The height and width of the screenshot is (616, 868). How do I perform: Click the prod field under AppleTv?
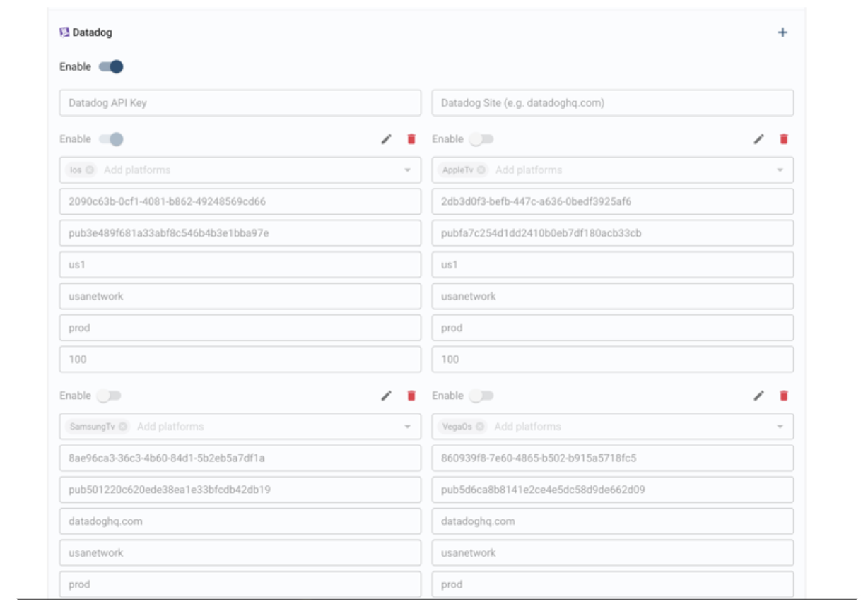(613, 328)
